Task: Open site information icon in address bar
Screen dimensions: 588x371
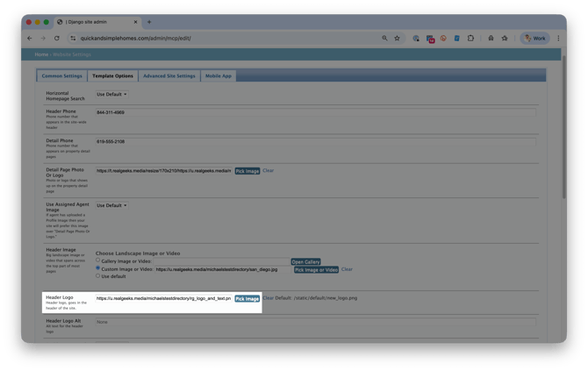Action: coord(73,39)
